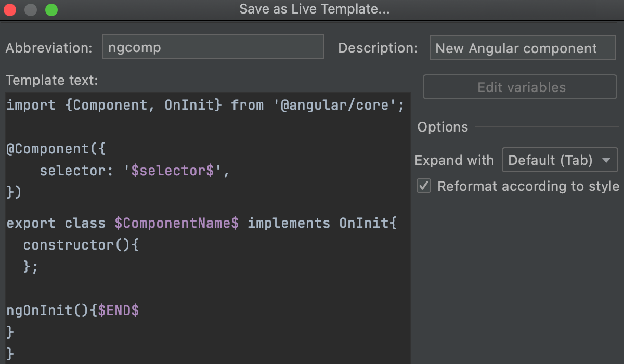Screen dimensions: 624x364
Task: Toggle the code reformatting option
Action: click(x=423, y=186)
